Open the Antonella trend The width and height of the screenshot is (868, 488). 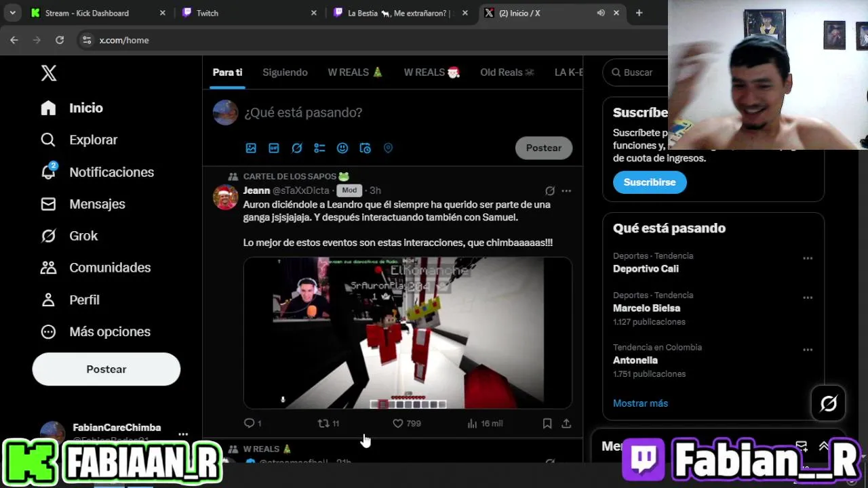point(635,360)
